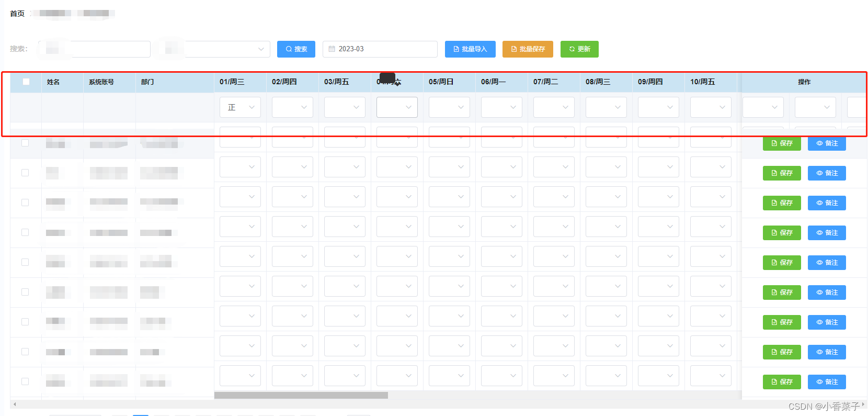Open 备注 remark for the first data row
Image resolution: width=868 pixels, height=416 pixels.
coord(827,143)
